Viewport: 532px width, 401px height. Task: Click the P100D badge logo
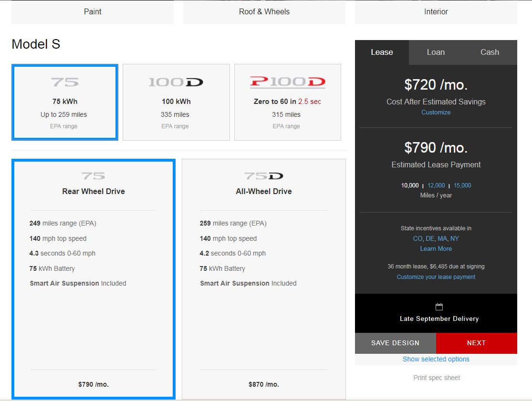point(287,82)
